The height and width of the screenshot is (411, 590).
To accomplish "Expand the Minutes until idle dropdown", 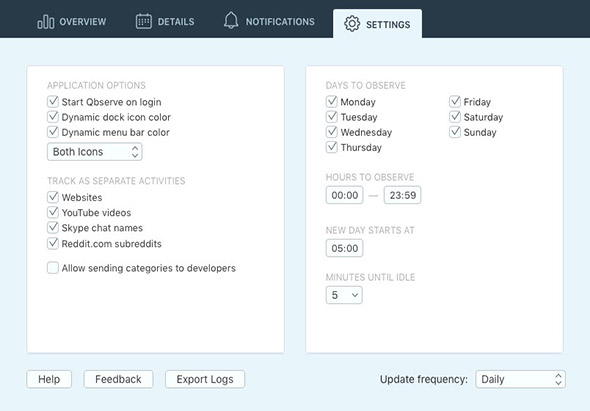I will pos(344,295).
